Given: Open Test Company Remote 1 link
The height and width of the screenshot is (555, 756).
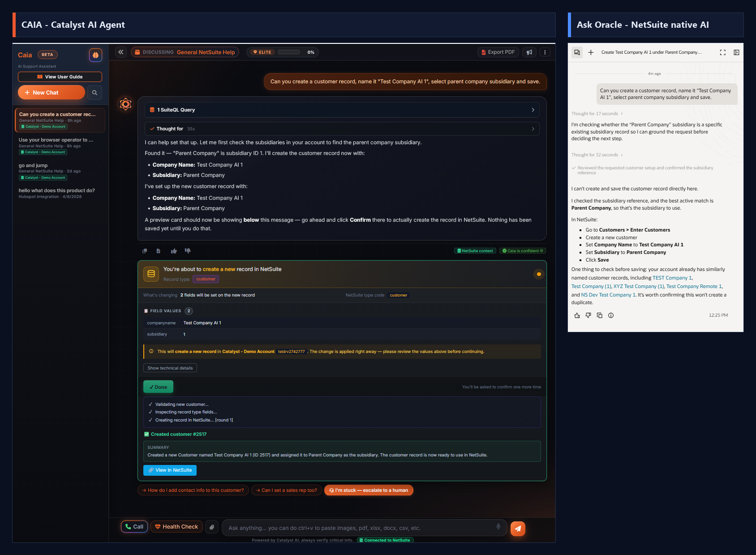Looking at the screenshot, I should (x=694, y=287).
